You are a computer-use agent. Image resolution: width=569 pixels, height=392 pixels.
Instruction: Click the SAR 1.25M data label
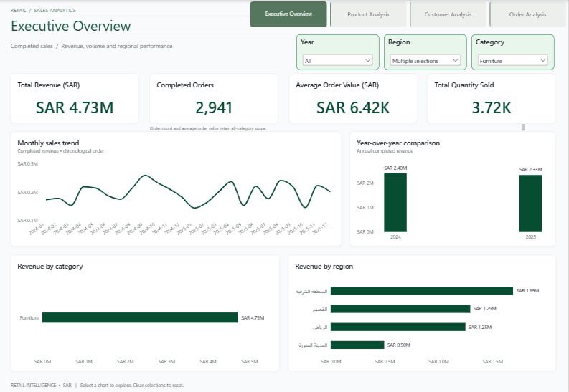tap(480, 328)
